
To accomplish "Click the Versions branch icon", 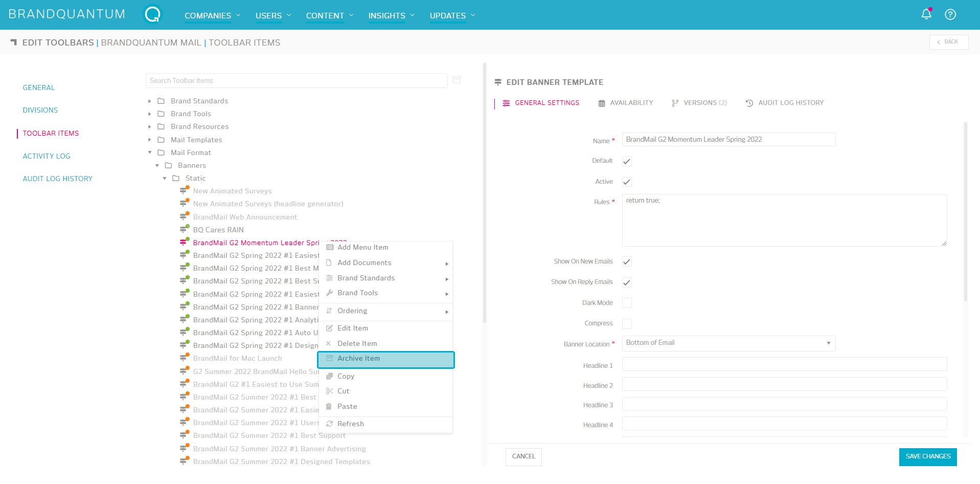I will click(675, 103).
